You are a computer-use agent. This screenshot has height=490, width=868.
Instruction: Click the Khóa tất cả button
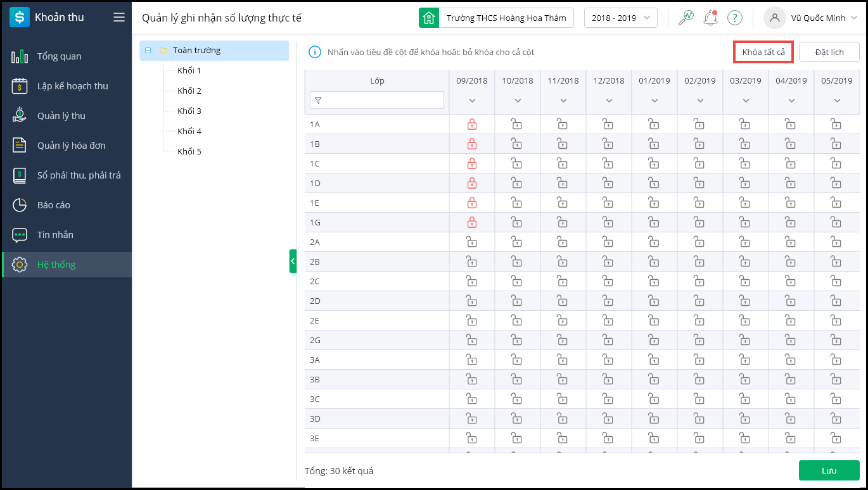point(763,52)
